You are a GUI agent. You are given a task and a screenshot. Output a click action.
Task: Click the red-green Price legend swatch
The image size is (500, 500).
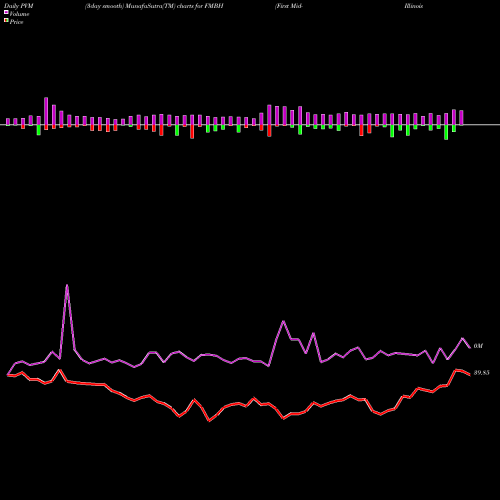pos(6,21)
